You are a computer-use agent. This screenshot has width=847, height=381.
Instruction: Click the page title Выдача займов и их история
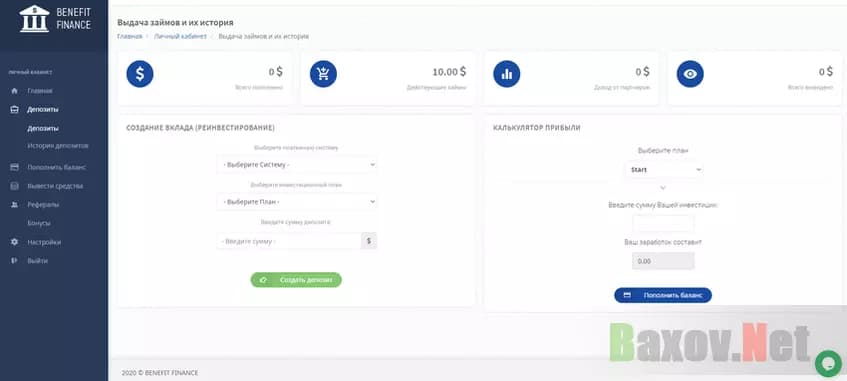tap(176, 23)
